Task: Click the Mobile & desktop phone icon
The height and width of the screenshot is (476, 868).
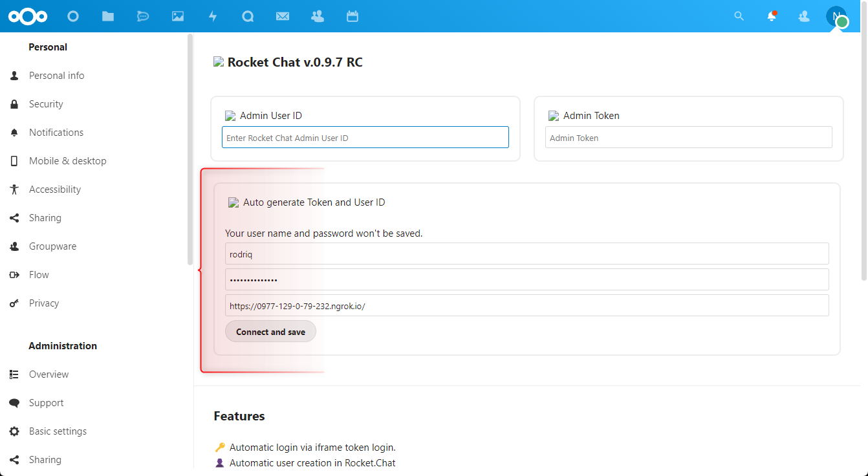Action: pyautogui.click(x=14, y=161)
